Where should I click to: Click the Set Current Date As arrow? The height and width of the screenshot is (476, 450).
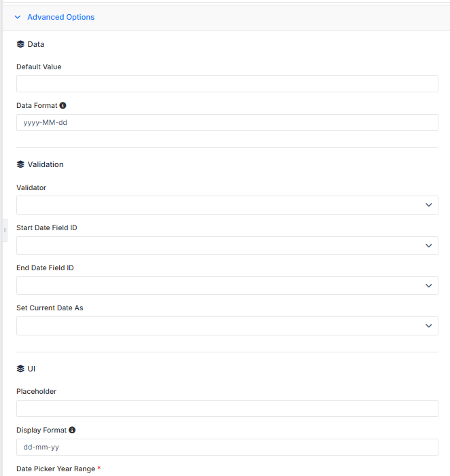(429, 326)
